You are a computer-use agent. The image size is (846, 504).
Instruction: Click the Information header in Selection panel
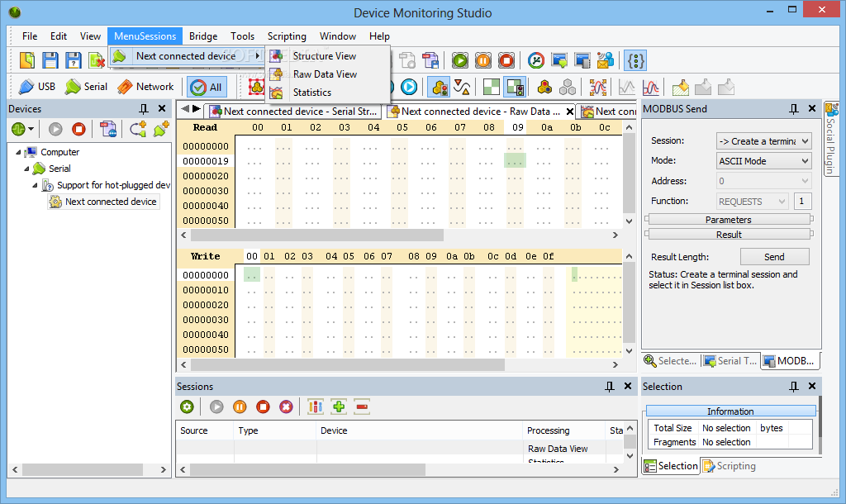point(730,411)
